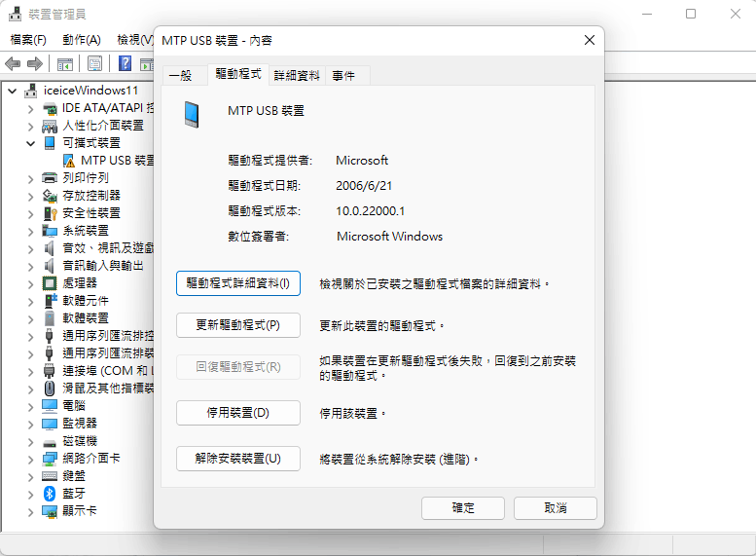The image size is (756, 556).
Task: Collapse the 可攜式裝置 category
Action: 31,143
